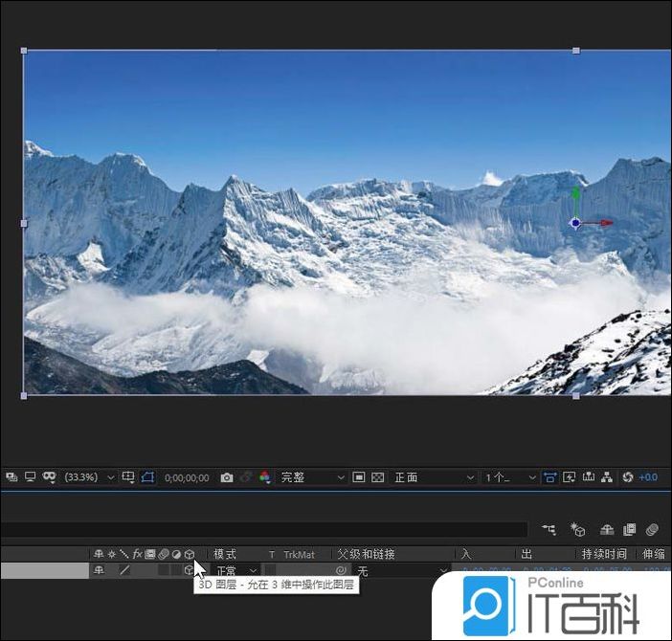Click the 出 column header

(526, 555)
